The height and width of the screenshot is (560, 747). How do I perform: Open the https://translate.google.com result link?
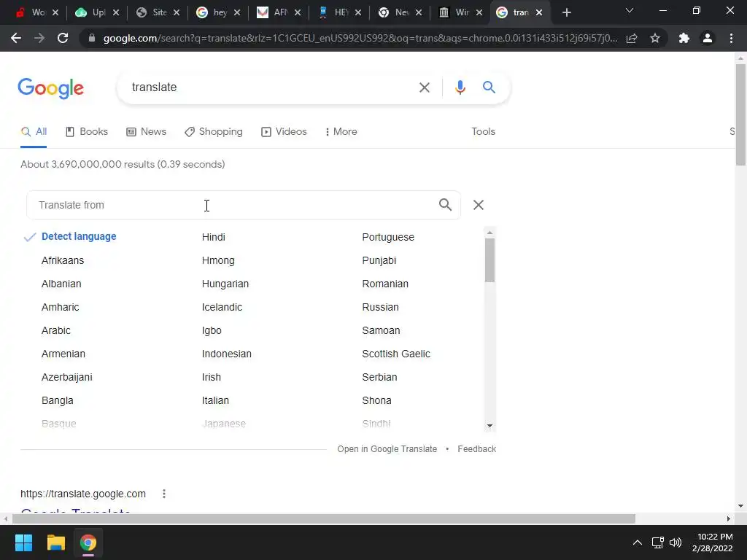(83, 494)
